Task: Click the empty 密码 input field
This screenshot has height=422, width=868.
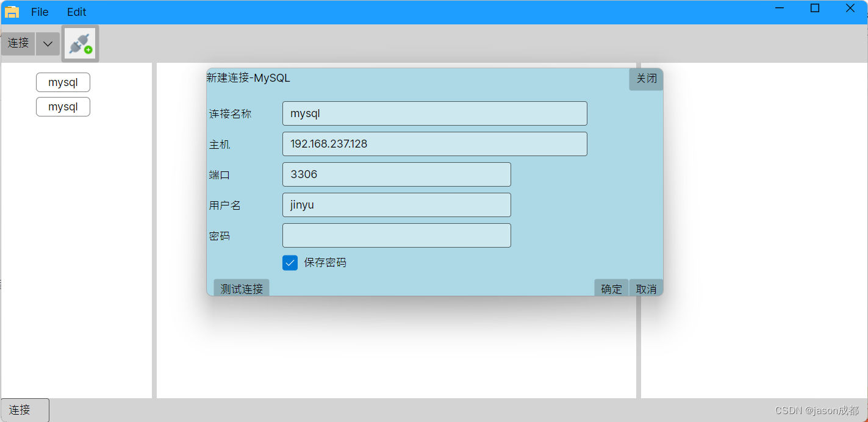Action: (x=396, y=235)
